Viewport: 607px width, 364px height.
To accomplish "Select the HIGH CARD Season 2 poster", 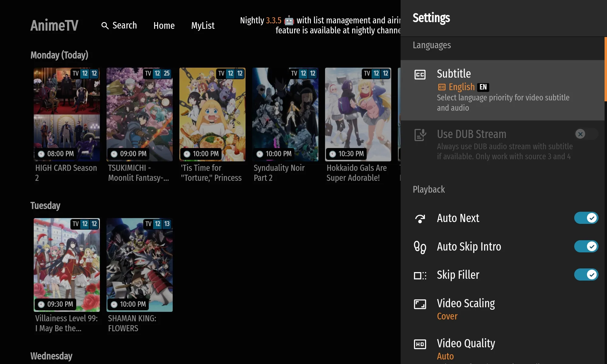I will [x=67, y=114].
